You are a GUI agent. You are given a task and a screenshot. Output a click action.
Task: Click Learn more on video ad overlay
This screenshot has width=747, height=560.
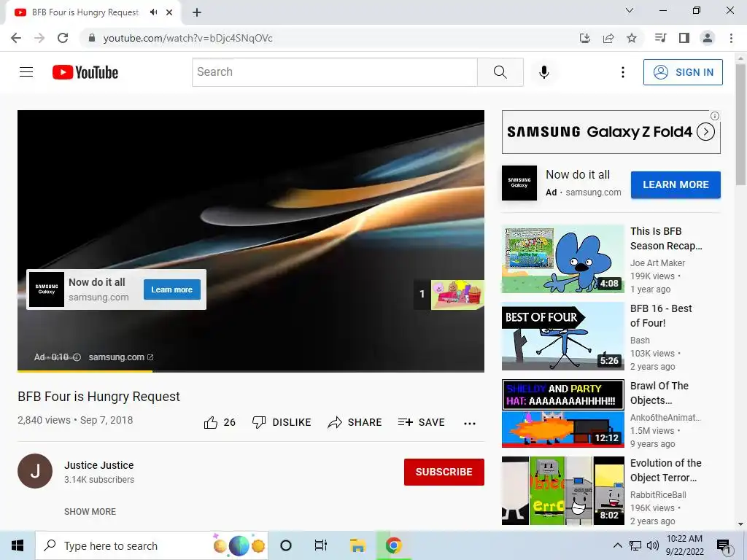click(x=172, y=289)
